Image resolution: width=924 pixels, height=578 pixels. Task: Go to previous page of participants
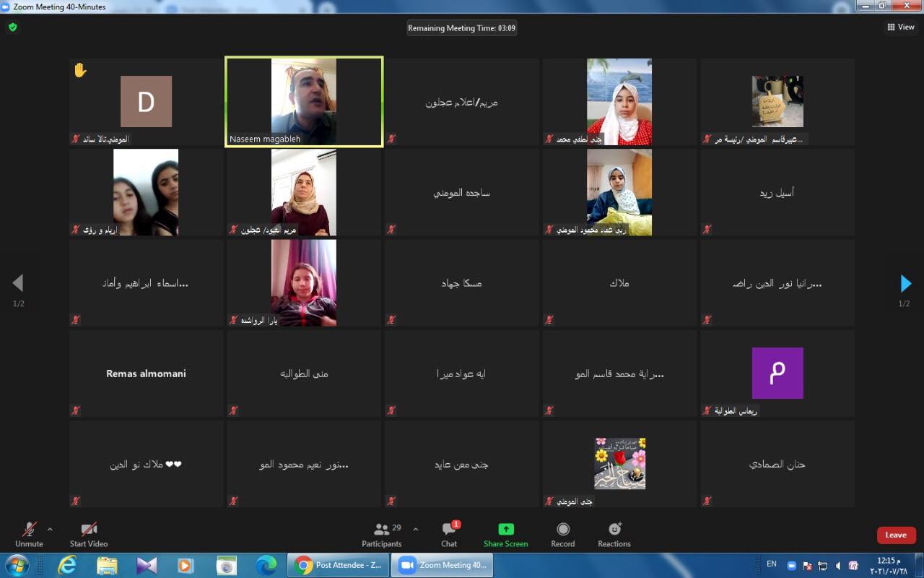(x=18, y=283)
